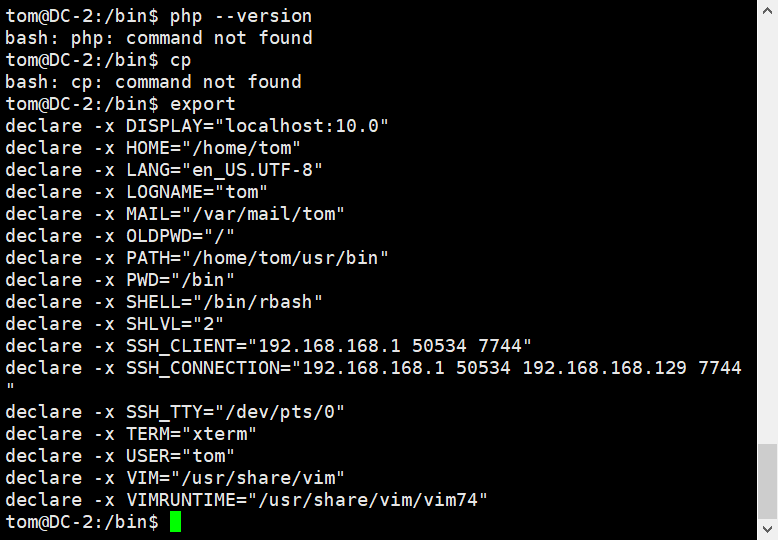Viewport: 778px width, 540px height.
Task: Click the "php: command not found" error line
Action: [x=159, y=38]
